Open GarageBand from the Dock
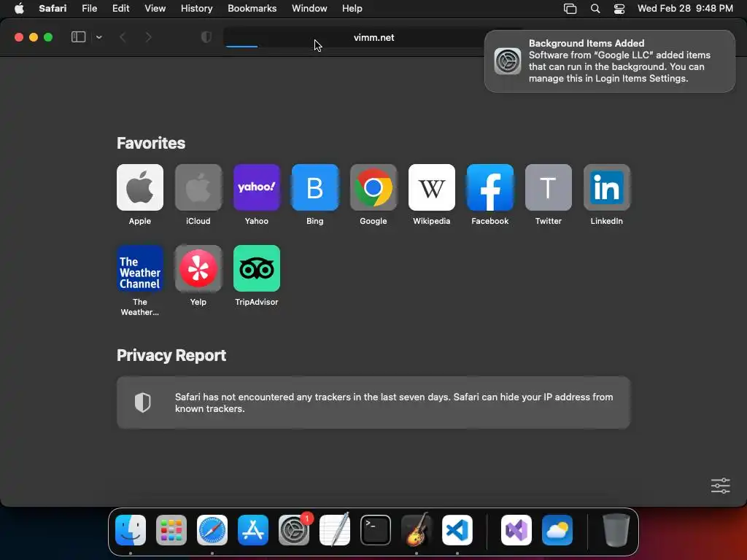This screenshot has width=747, height=560. [x=417, y=530]
